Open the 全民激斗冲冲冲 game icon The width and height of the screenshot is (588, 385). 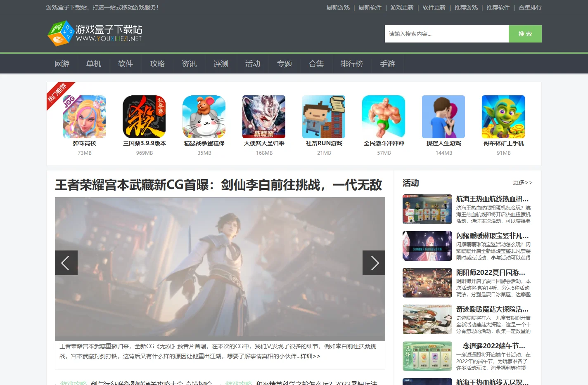pos(384,117)
